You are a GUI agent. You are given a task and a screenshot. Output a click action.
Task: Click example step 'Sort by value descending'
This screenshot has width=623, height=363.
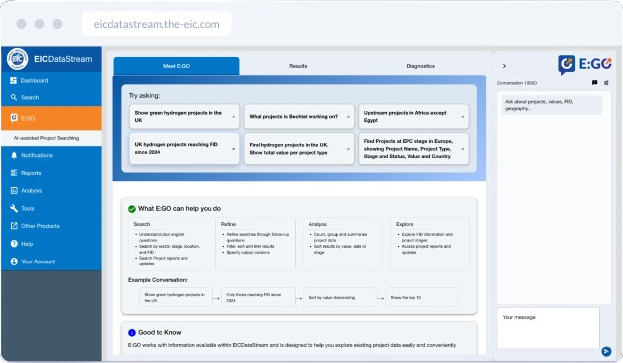[340, 297]
